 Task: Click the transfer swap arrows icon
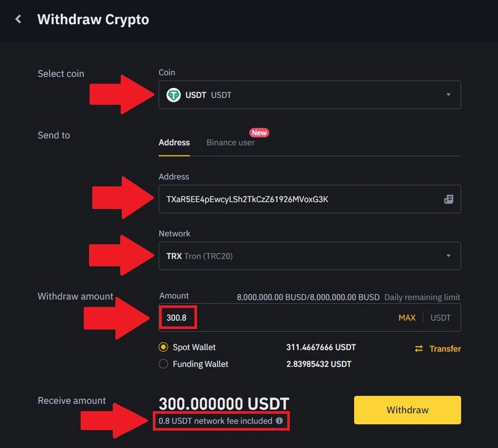pyautogui.click(x=419, y=349)
